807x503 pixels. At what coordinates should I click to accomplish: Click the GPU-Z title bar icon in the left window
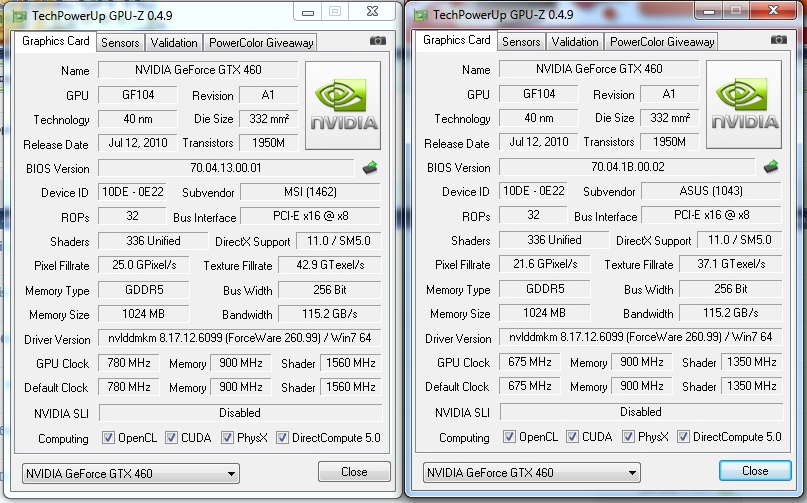coord(20,16)
